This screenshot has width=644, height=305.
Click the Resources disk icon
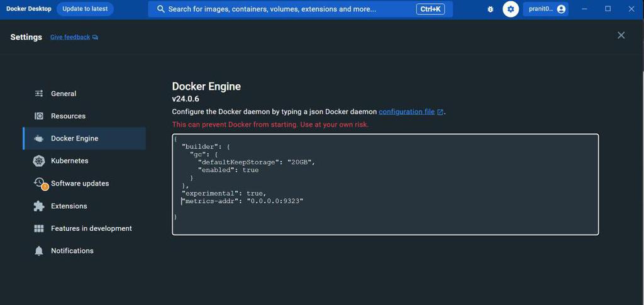[39, 116]
